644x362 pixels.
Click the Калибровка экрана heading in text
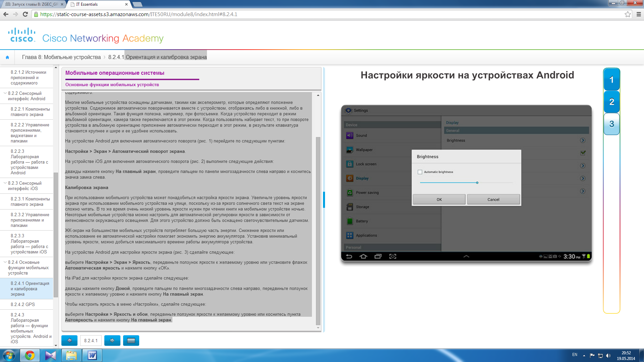click(87, 188)
